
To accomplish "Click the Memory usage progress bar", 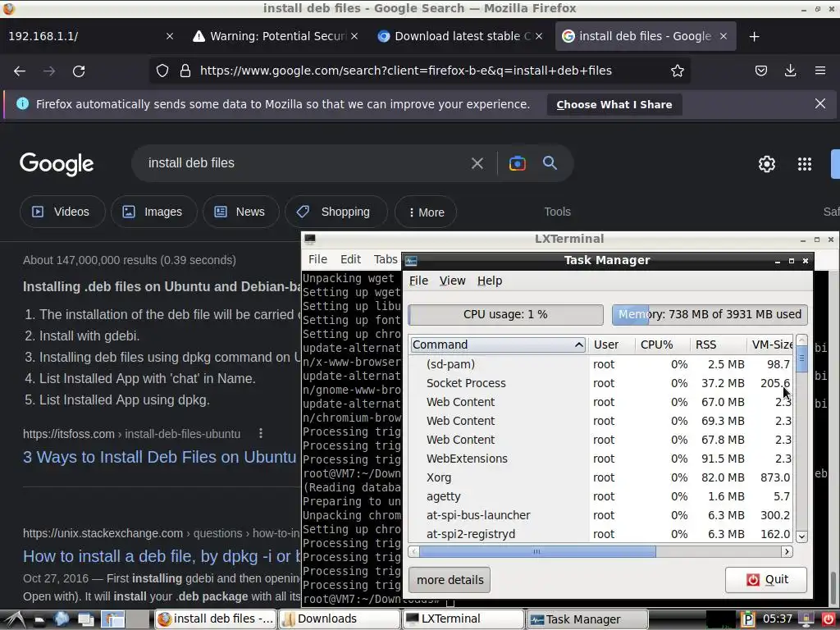I will pyautogui.click(x=710, y=314).
